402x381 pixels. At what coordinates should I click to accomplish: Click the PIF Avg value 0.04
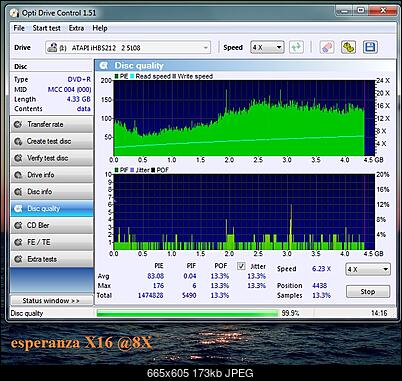[190, 276]
